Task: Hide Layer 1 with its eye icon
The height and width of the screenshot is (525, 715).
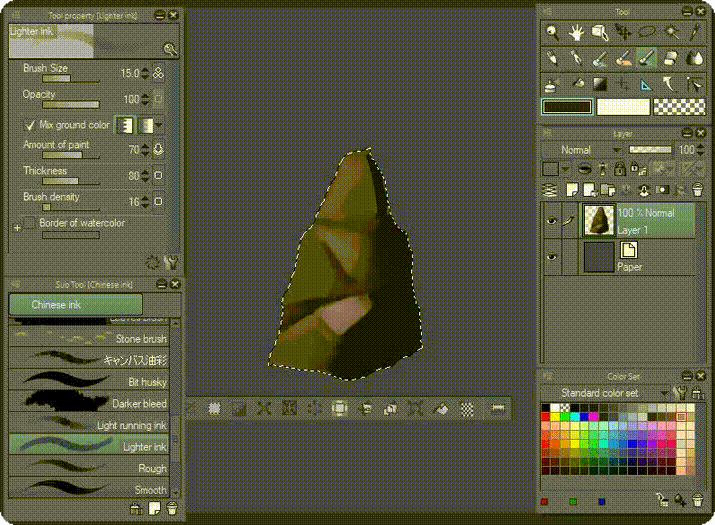Action: pos(551,221)
